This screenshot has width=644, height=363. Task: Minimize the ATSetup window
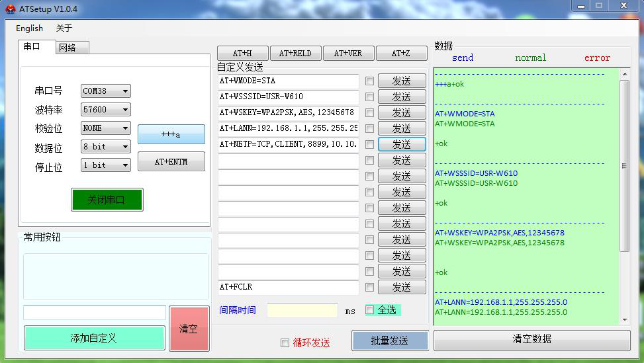[x=581, y=6]
